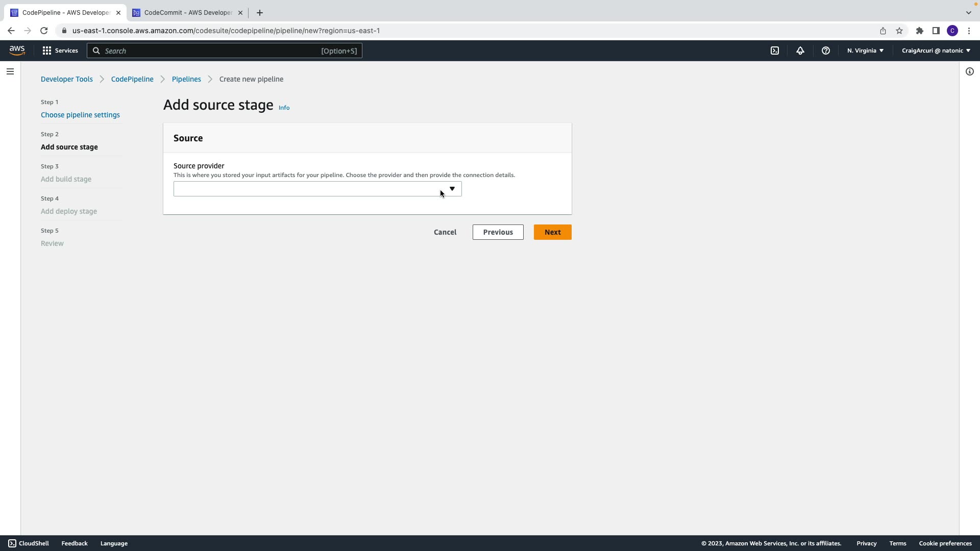
Task: Expand the CraigArcuri @ natonic account menu
Action: (936, 51)
